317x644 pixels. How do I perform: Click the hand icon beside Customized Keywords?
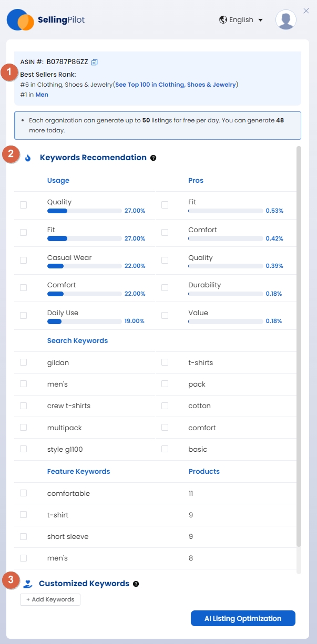click(x=28, y=584)
